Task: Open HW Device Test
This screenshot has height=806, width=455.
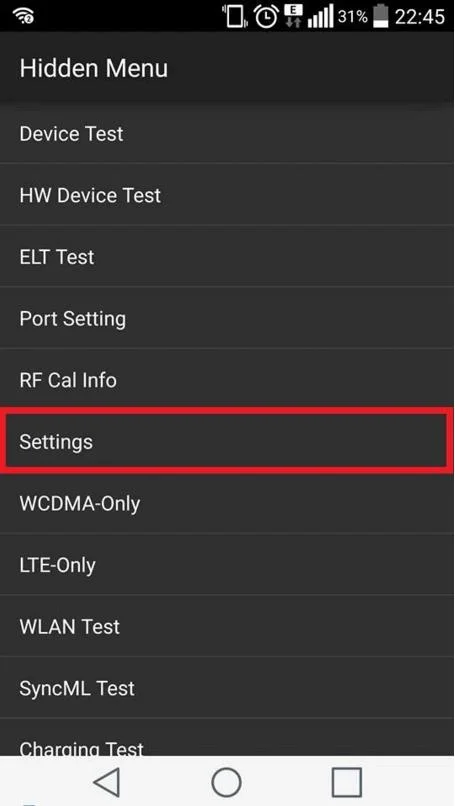Action: coord(227,195)
